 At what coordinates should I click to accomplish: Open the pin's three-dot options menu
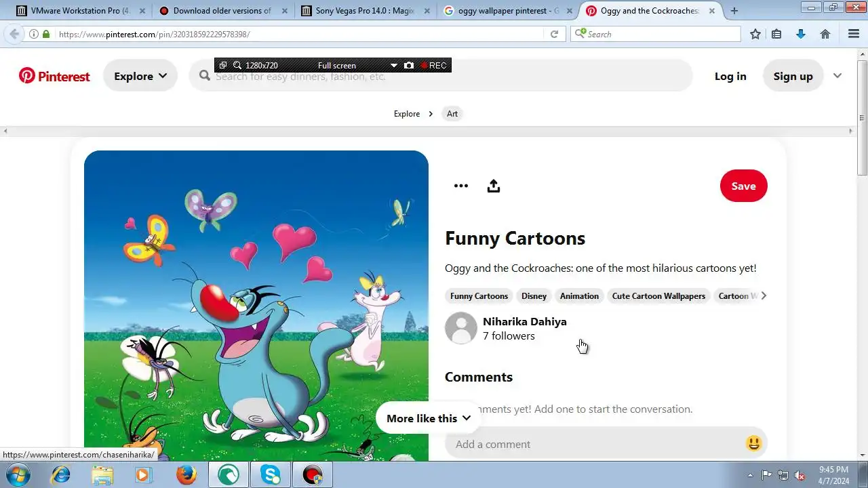461,186
